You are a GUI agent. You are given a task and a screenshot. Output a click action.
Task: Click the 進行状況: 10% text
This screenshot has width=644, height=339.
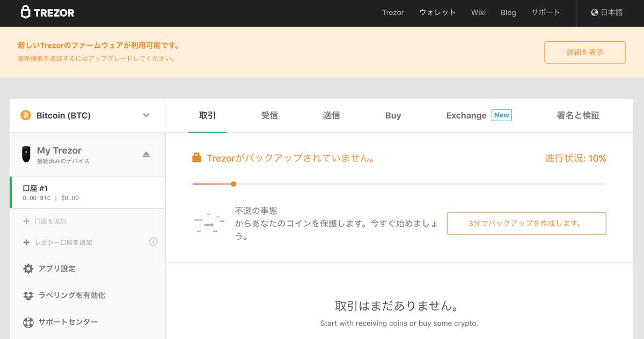point(576,158)
